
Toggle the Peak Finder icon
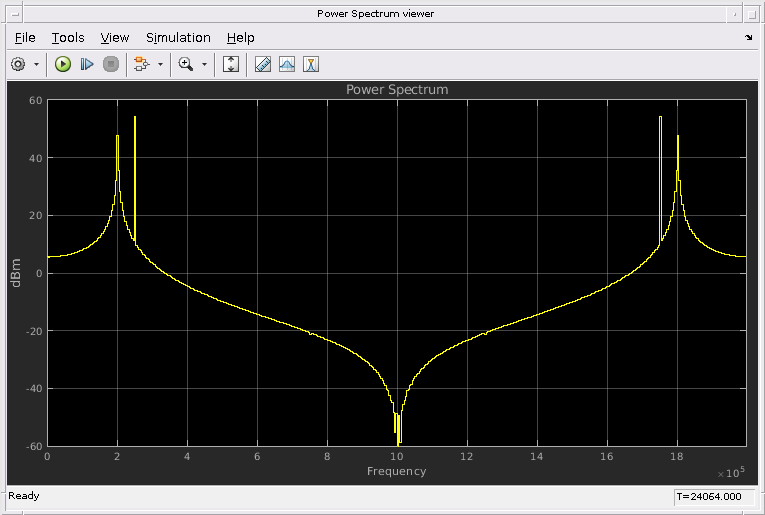click(x=287, y=64)
